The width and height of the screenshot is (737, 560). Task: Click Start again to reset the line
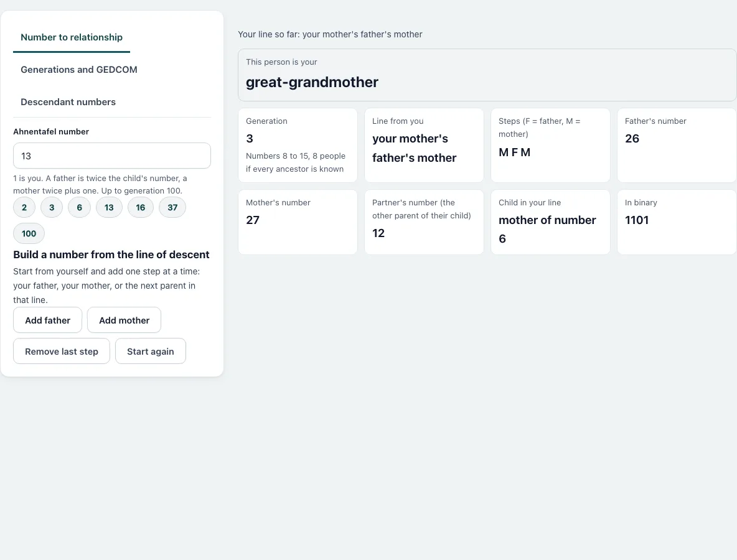tap(151, 351)
